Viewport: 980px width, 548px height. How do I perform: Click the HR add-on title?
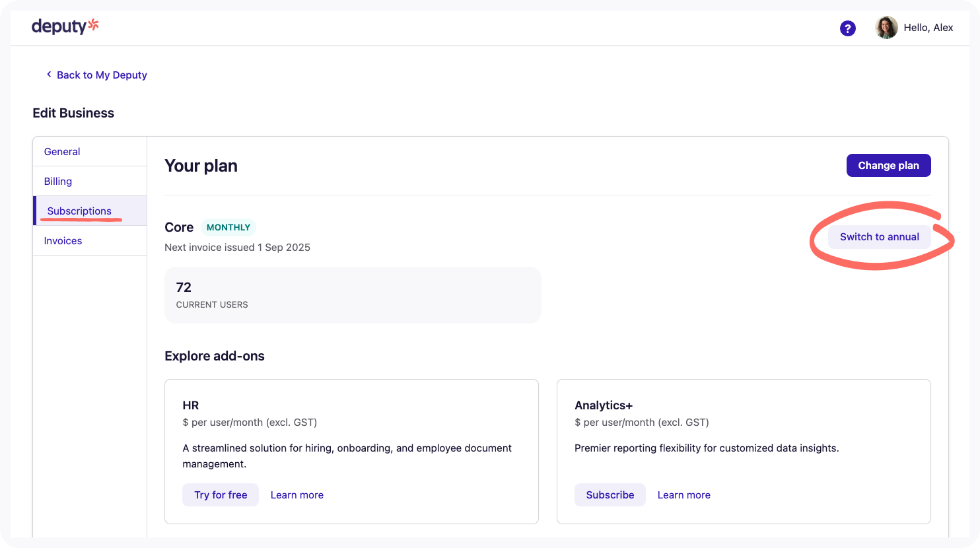(x=191, y=405)
